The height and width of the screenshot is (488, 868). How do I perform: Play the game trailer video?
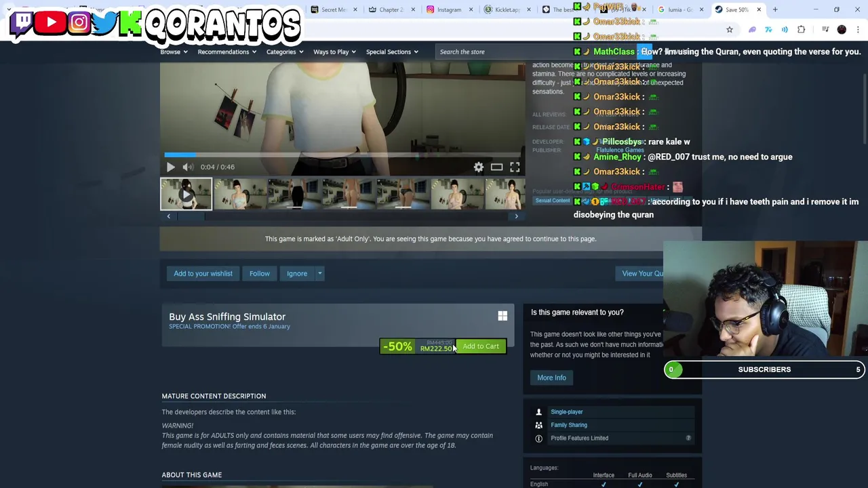[x=171, y=167]
